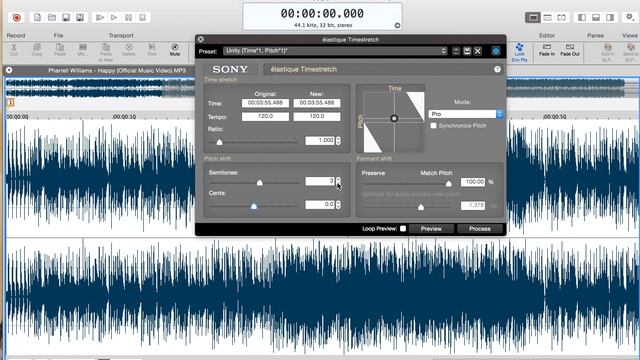The image size is (640, 360).
Task: Click the Cut tool icon
Action: point(13,49)
